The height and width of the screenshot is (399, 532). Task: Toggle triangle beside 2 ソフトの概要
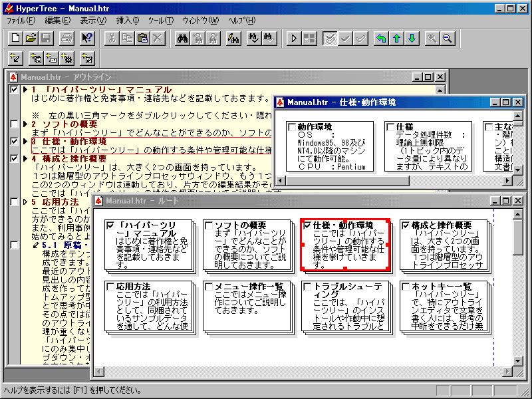[x=25, y=124]
